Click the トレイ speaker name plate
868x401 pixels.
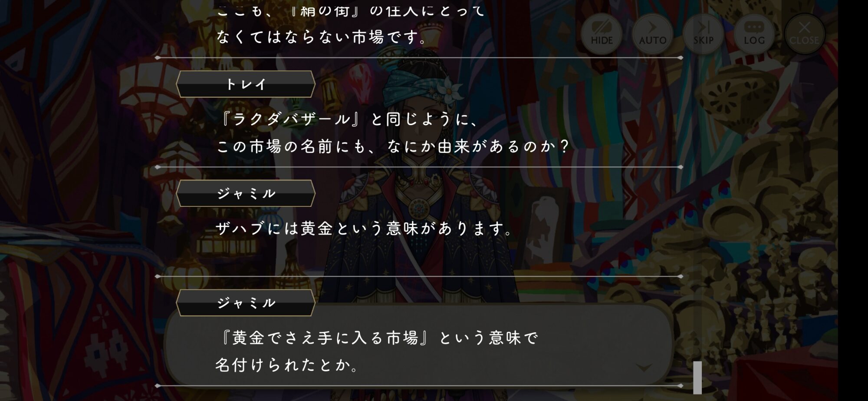(246, 84)
